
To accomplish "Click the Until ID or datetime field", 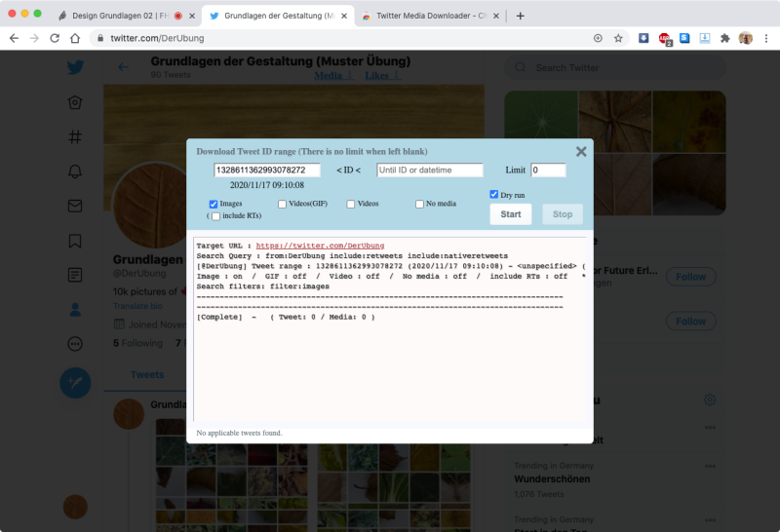I will [429, 170].
